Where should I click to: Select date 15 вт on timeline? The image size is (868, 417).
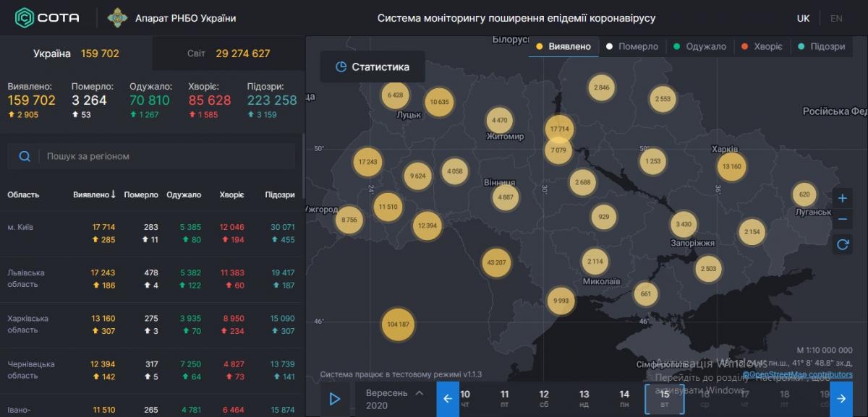pos(665,399)
